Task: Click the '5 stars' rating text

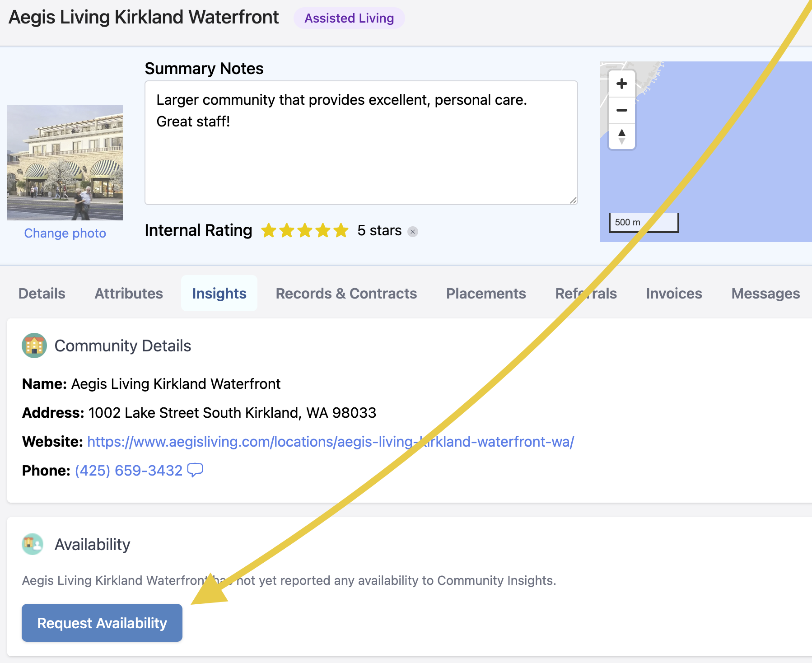Action: [x=379, y=230]
